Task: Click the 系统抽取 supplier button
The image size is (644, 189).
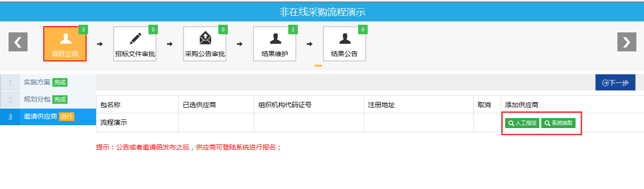Action: (559, 123)
